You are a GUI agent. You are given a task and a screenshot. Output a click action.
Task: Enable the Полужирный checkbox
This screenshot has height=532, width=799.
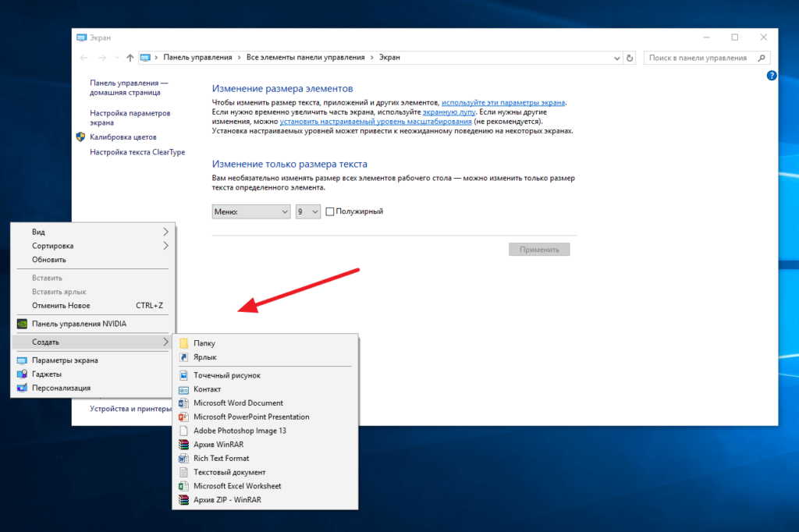click(x=329, y=211)
